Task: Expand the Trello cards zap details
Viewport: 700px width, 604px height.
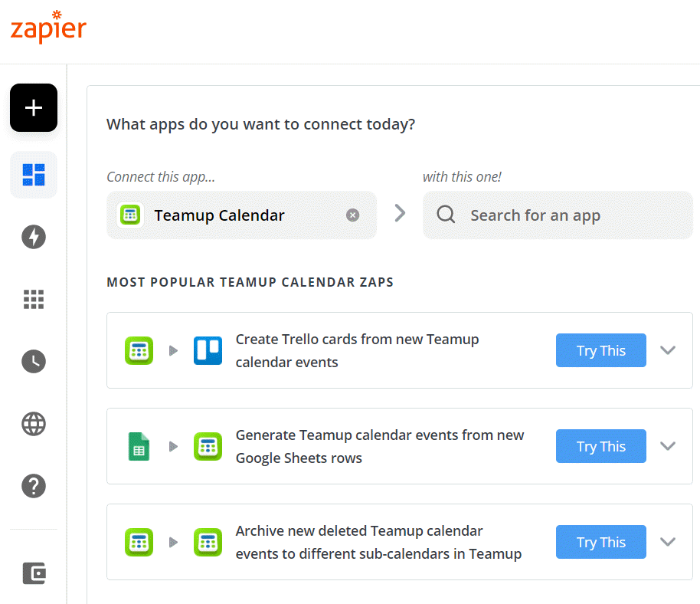Action: coord(668,350)
